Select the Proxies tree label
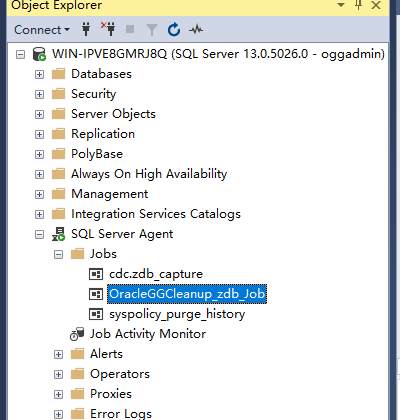Image resolution: width=400 pixels, height=420 pixels. click(x=111, y=394)
